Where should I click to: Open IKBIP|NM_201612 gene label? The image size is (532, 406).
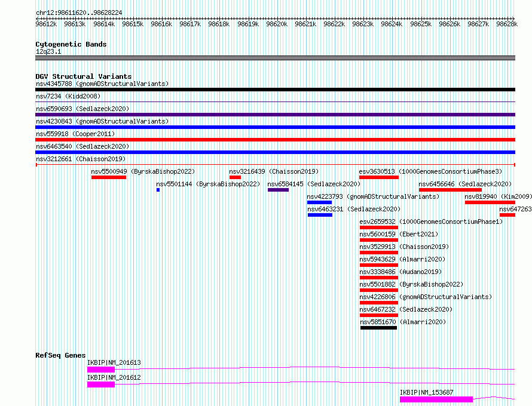click(x=114, y=377)
